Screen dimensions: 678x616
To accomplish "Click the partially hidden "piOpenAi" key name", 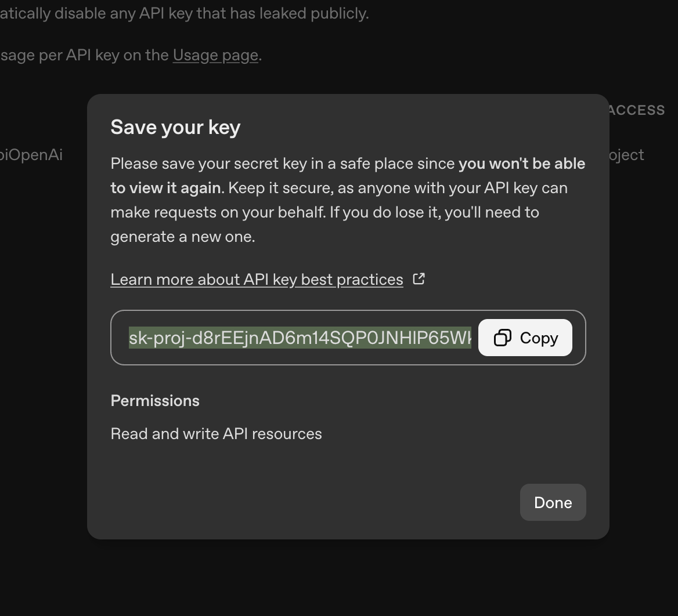I will (31, 155).
